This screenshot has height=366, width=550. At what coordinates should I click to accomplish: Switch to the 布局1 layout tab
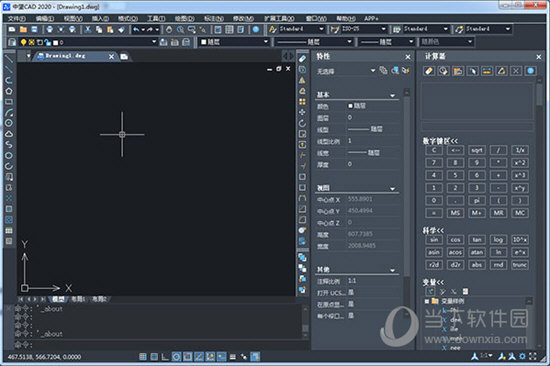(x=78, y=299)
